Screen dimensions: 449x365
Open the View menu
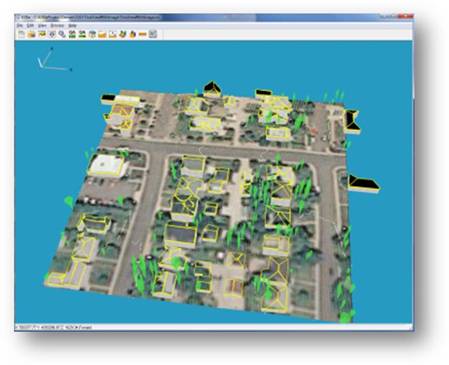coord(42,26)
